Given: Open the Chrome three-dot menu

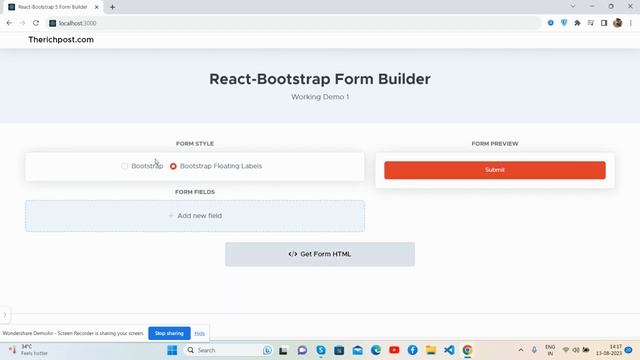Looking at the screenshot, I should [631, 23].
